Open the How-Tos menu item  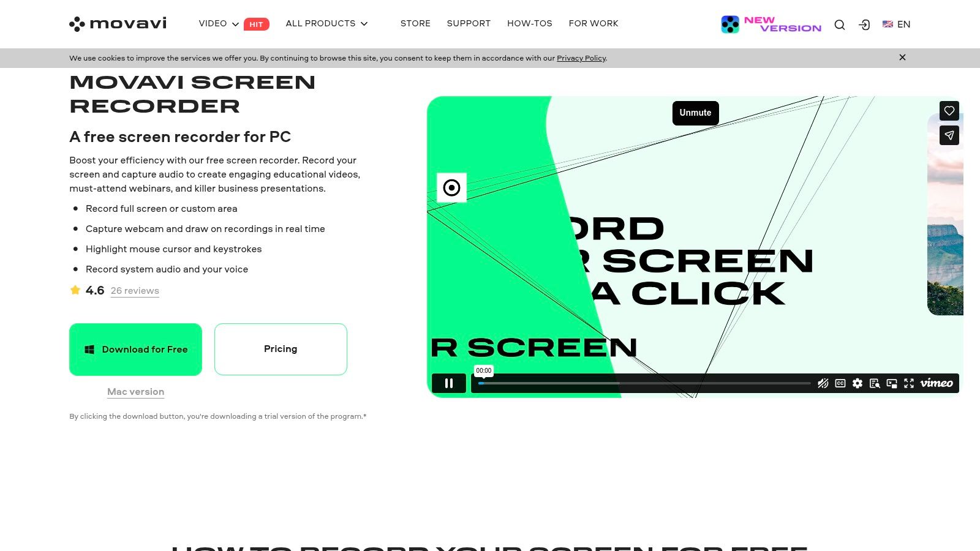coord(530,24)
